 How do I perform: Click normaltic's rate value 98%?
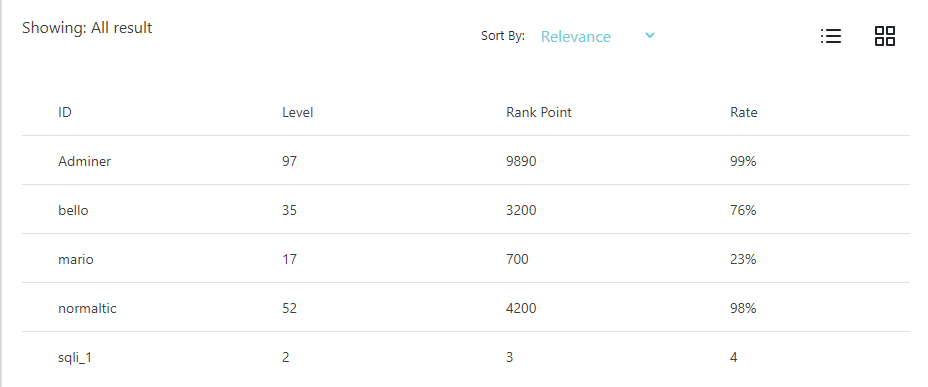[743, 308]
